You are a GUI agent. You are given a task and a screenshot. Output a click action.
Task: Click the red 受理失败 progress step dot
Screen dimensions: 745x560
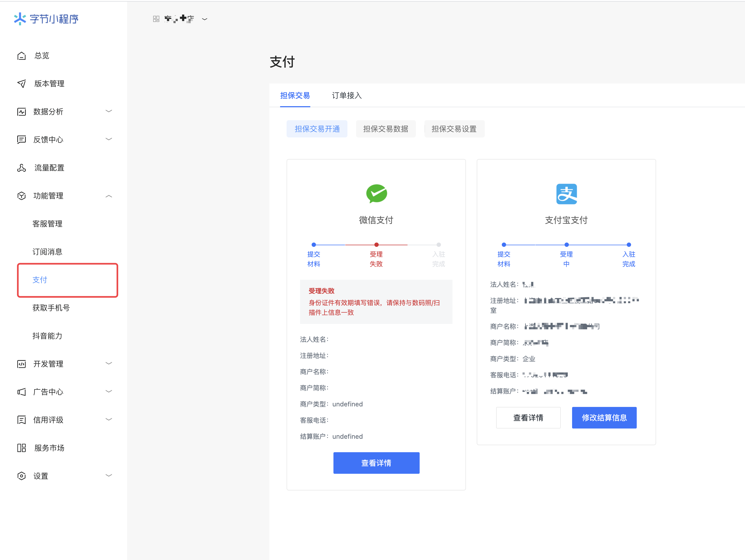coord(376,245)
